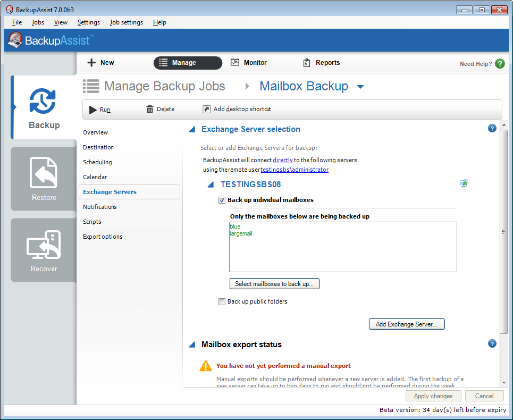The image size is (513, 420).
Task: Click the testingsbs\administrator user link
Action: [x=295, y=170]
